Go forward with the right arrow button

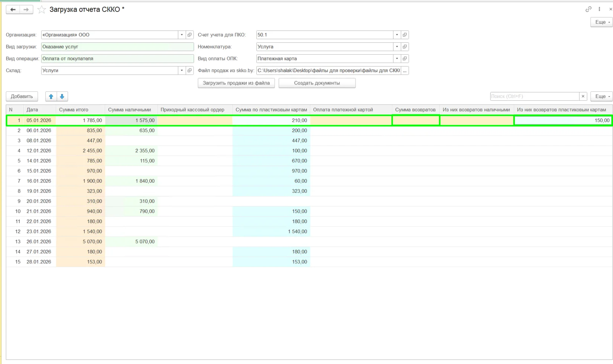(x=26, y=10)
